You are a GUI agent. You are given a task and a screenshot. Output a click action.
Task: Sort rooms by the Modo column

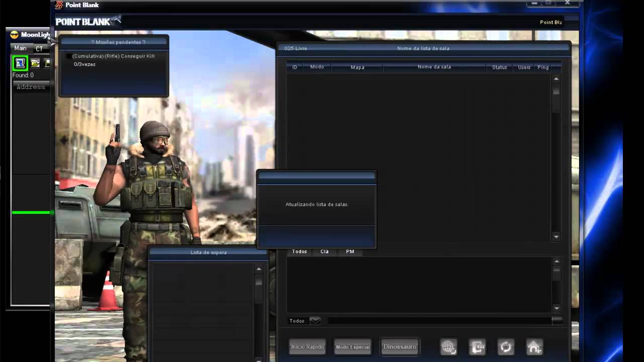(x=317, y=67)
